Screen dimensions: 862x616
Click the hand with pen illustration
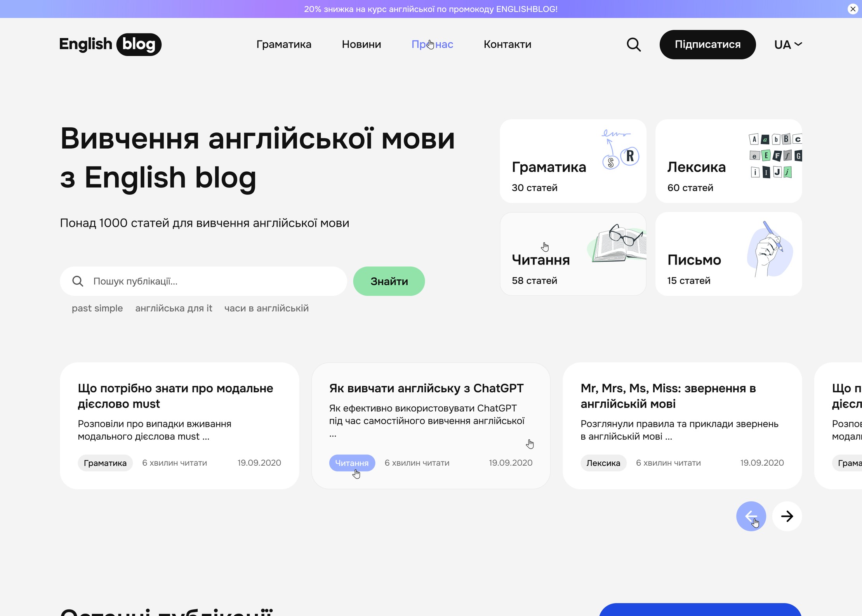[x=770, y=249]
